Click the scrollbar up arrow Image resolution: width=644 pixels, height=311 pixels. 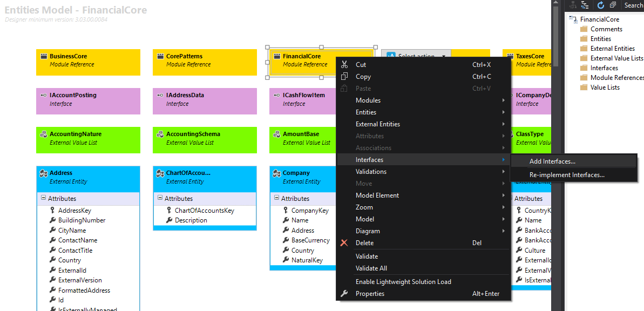(x=555, y=3)
